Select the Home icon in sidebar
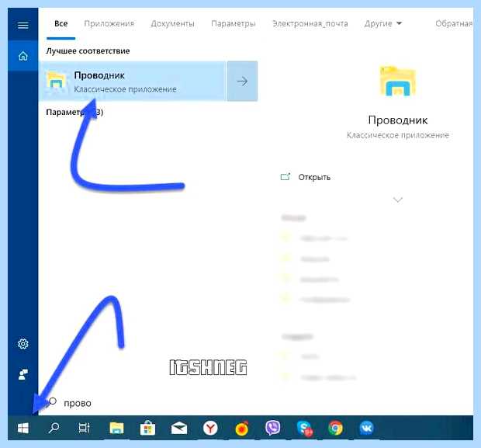This screenshot has width=481, height=448. point(23,56)
